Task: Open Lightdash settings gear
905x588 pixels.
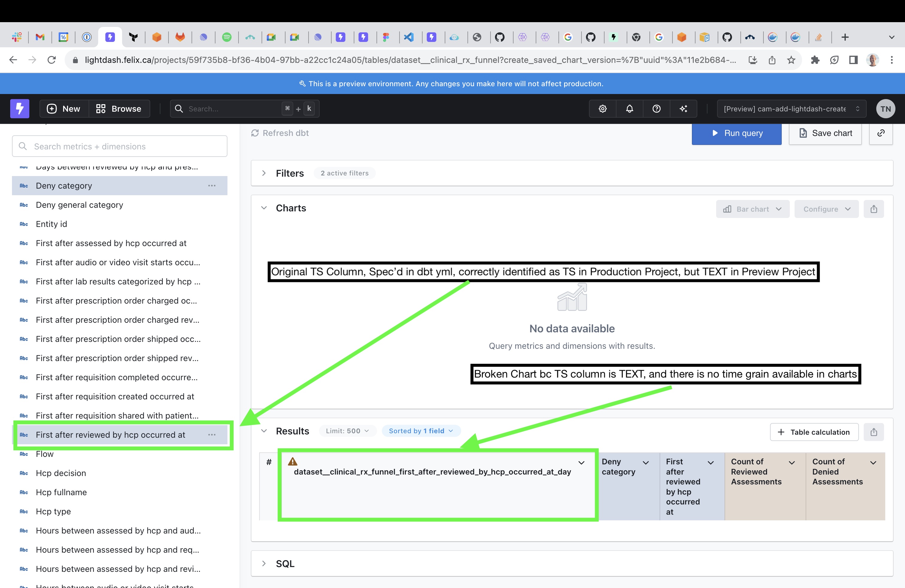Action: pyautogui.click(x=602, y=109)
